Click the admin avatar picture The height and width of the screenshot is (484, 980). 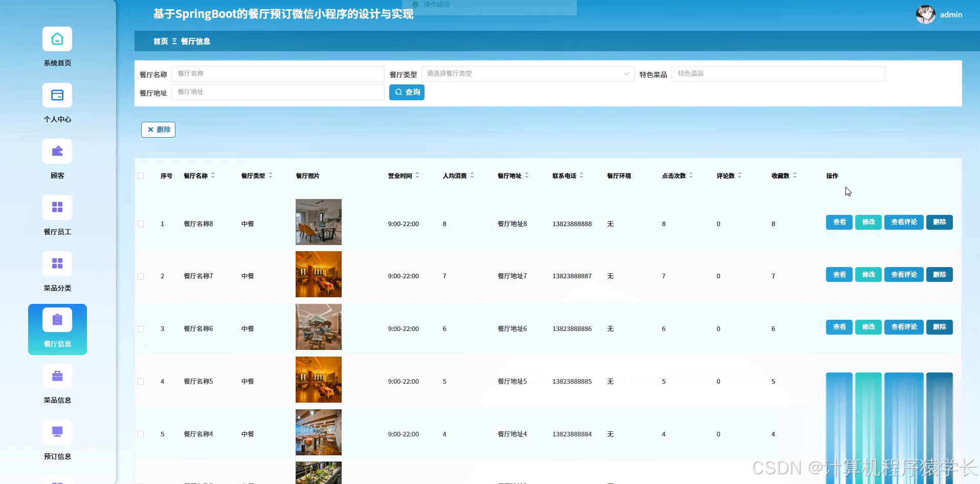point(925,15)
